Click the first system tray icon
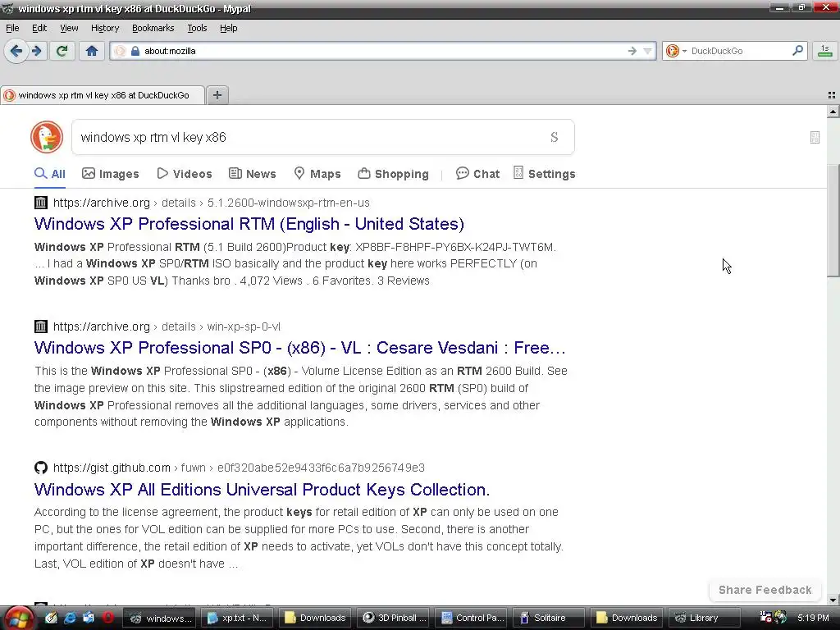 (x=765, y=617)
